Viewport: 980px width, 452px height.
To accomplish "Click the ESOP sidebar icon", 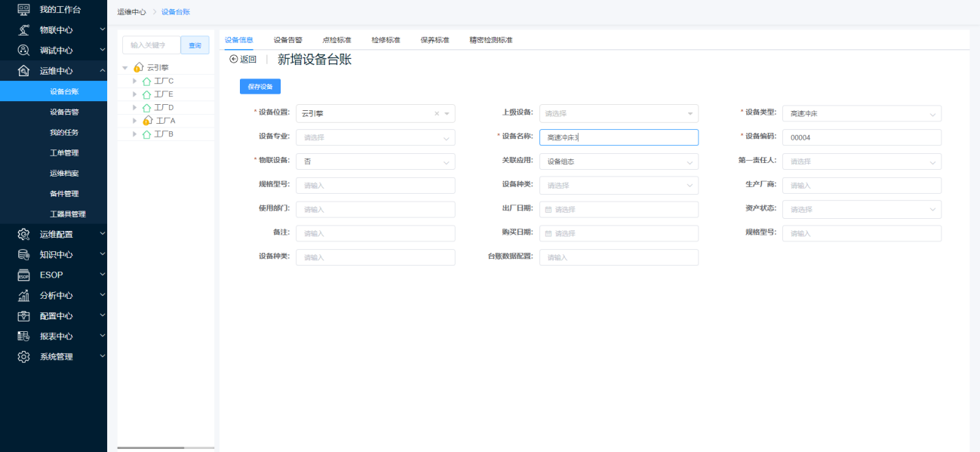I will (x=23, y=275).
